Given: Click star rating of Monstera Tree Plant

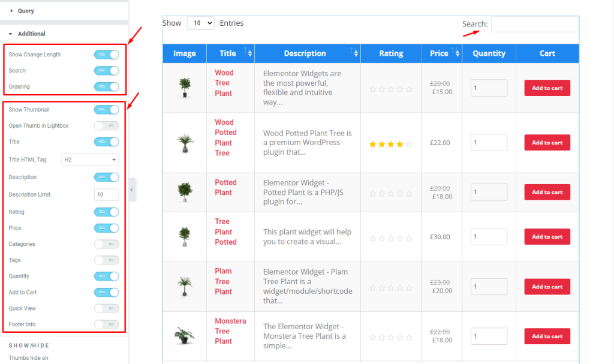Looking at the screenshot, I should click(391, 338).
